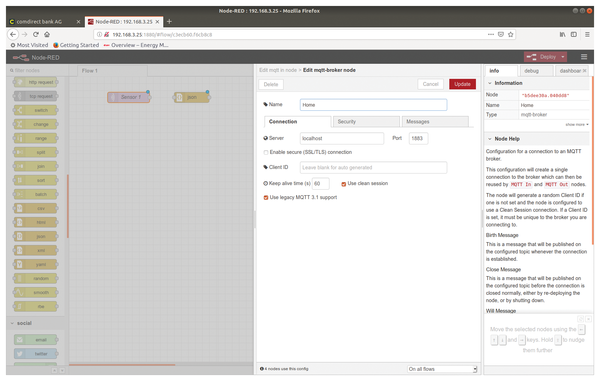Switch to the Connection tab
600x381 pixels.
click(297, 122)
